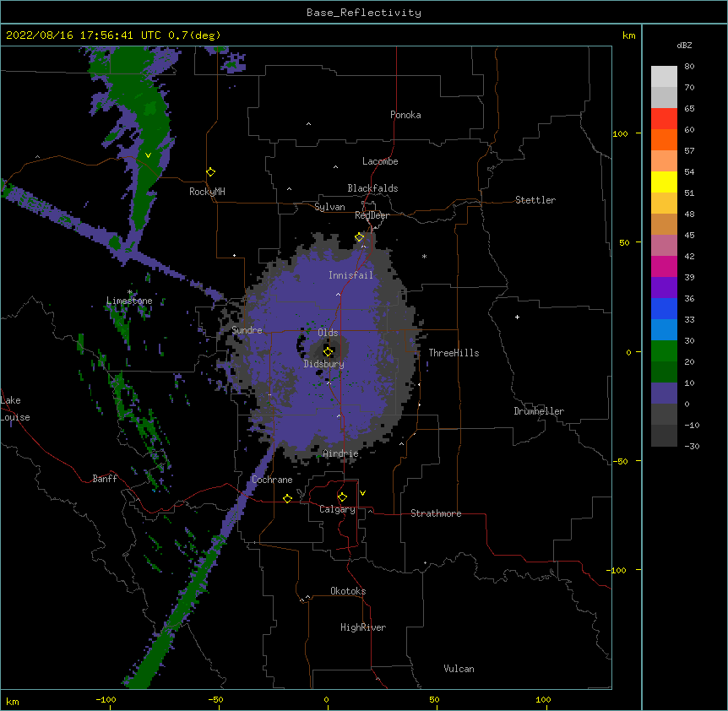Select the royal blue legend swatch
728x711 pixels.
pos(664,308)
